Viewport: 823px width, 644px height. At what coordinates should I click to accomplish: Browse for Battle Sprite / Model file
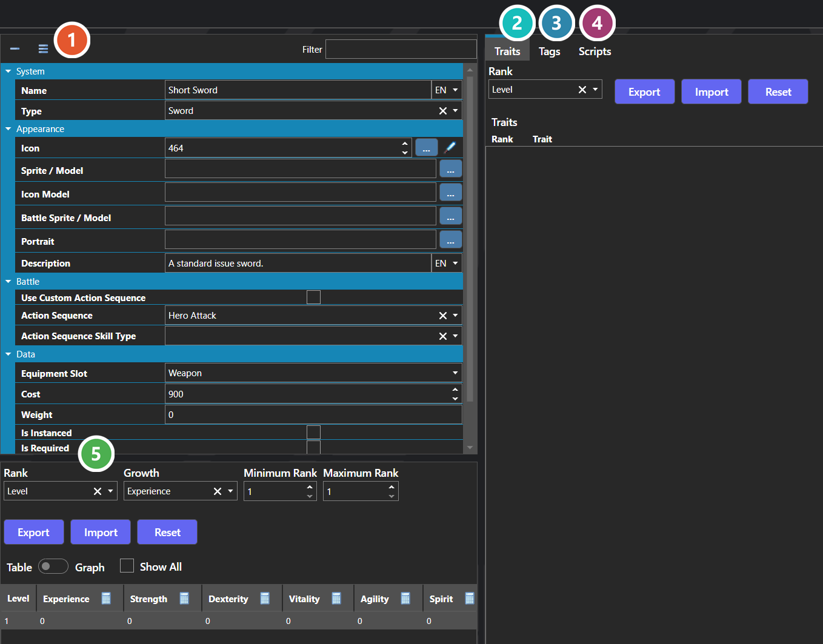pos(450,216)
